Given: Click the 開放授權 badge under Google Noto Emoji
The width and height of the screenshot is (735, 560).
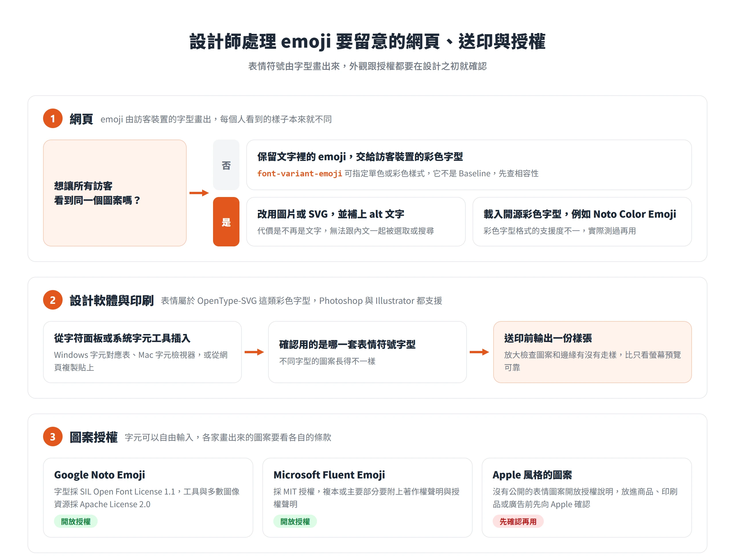Looking at the screenshot, I should [76, 522].
